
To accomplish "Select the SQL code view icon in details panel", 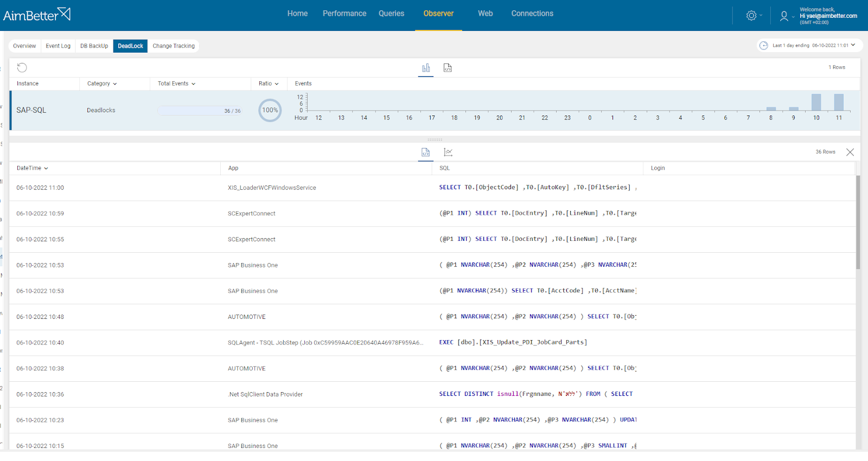I will tap(426, 152).
